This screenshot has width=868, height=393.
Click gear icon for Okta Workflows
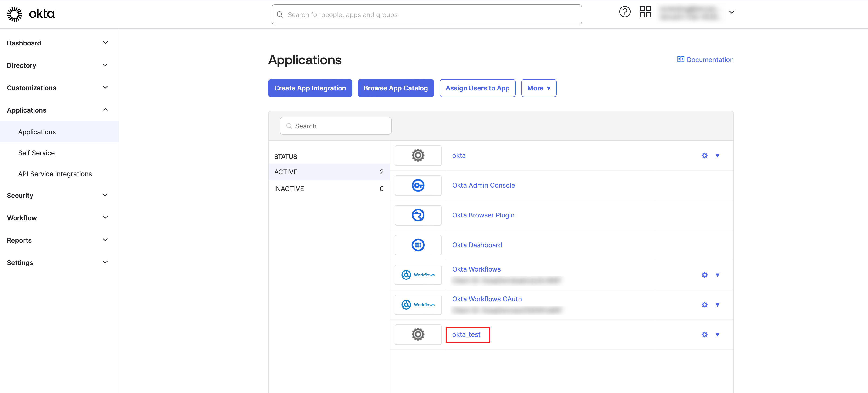(704, 275)
